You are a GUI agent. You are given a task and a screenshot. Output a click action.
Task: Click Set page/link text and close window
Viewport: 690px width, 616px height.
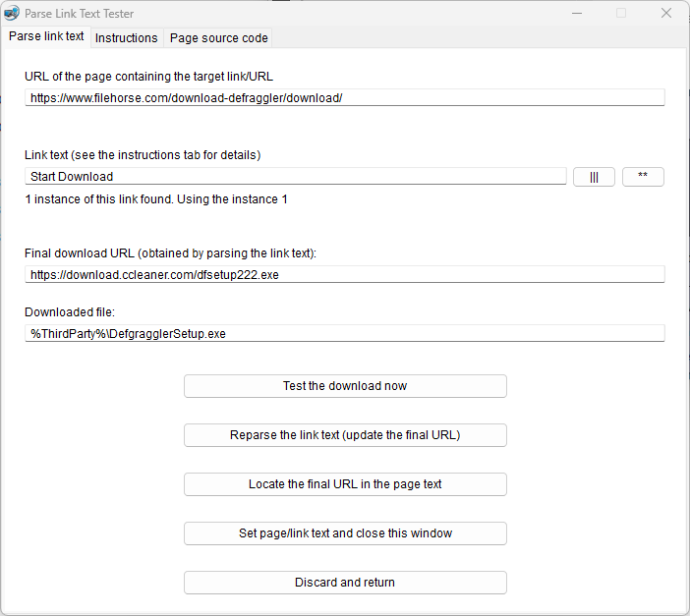tap(345, 533)
